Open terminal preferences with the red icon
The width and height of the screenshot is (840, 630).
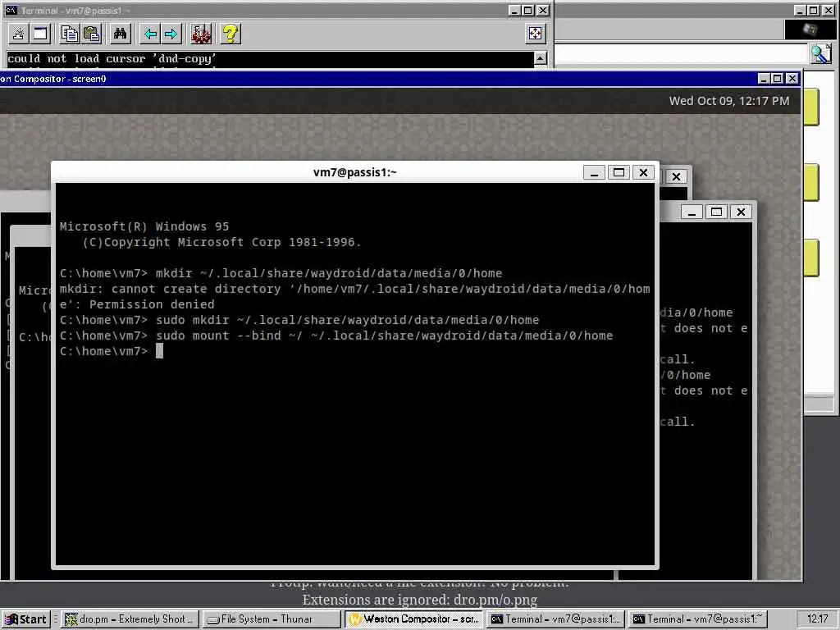(202, 34)
